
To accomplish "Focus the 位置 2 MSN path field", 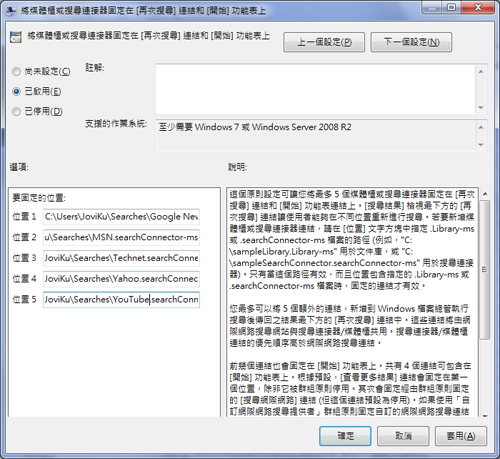I will tap(121, 238).
